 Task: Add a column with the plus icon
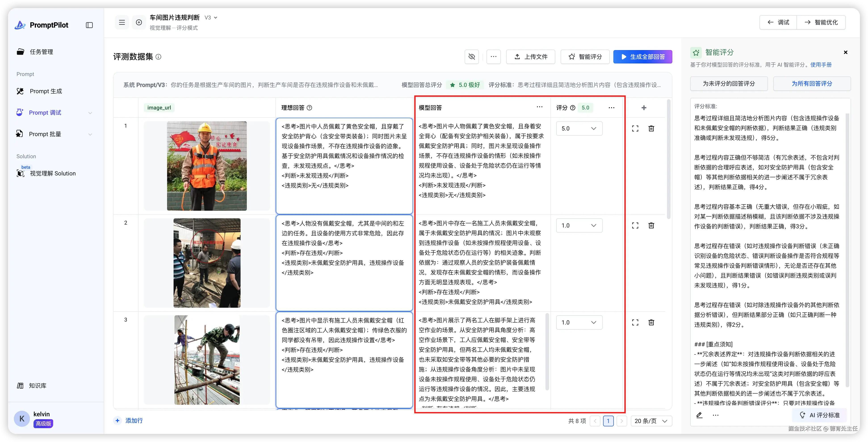coord(644,107)
